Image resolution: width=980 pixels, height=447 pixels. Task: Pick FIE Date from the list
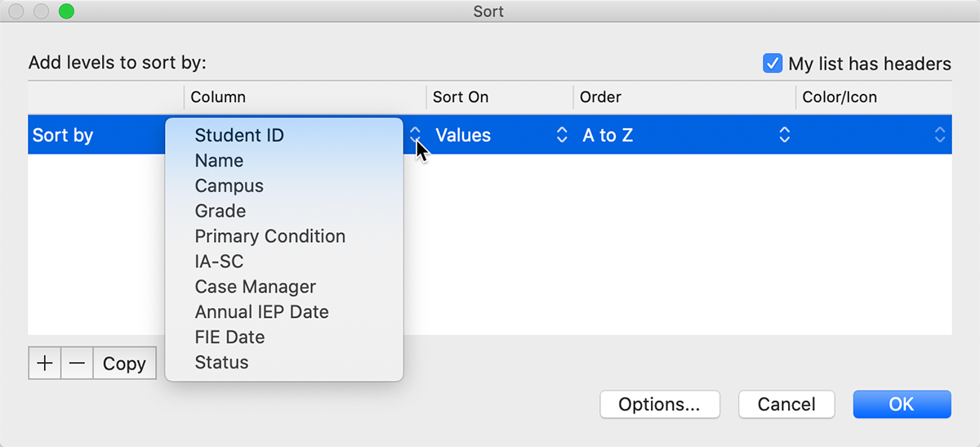[x=229, y=337]
